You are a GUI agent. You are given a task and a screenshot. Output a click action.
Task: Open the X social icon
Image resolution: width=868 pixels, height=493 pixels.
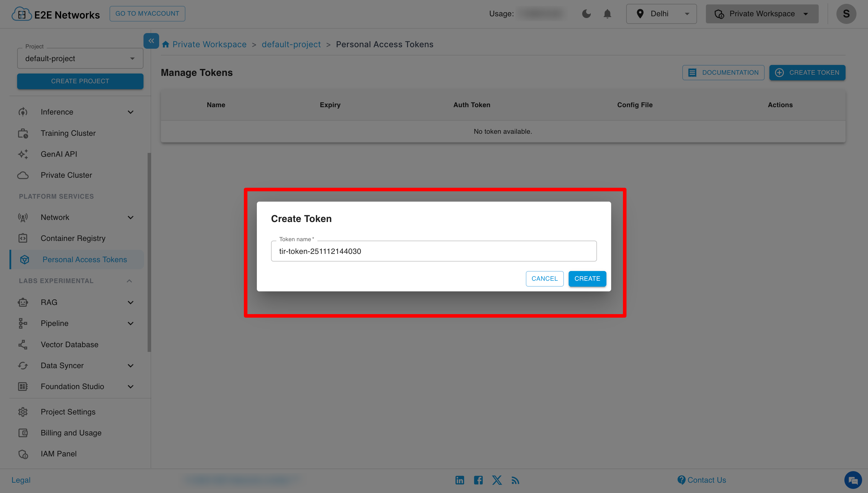[x=497, y=480]
